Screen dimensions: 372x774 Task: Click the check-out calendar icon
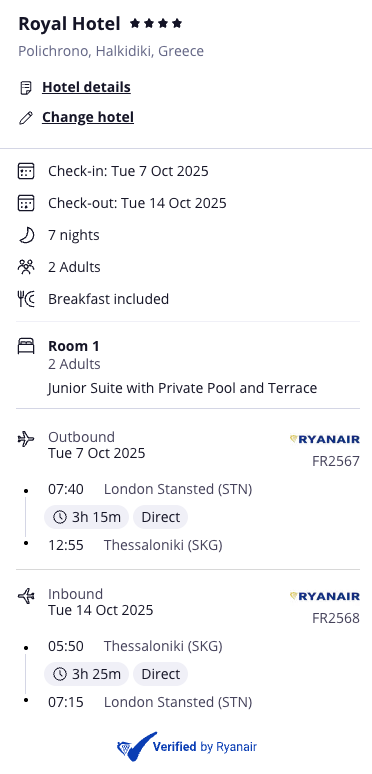tap(26, 203)
